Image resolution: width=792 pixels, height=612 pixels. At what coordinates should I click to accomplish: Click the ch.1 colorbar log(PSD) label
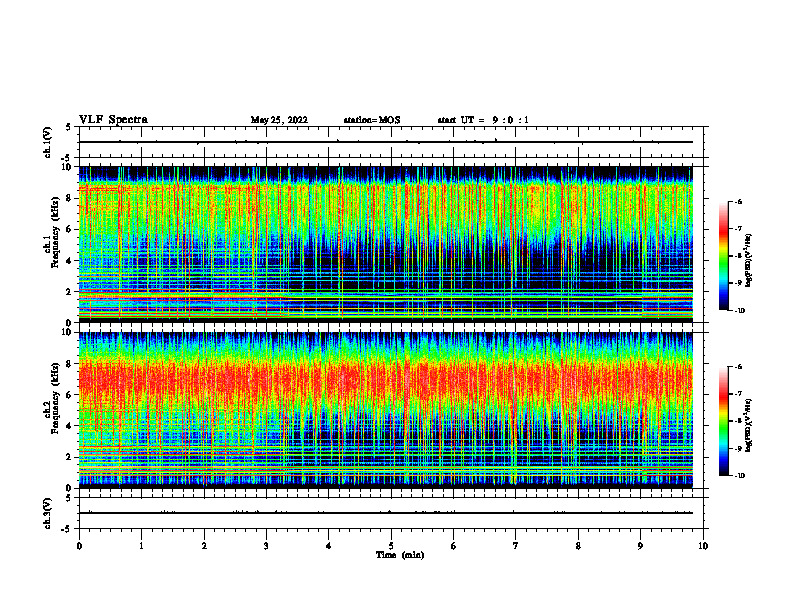pos(749,261)
